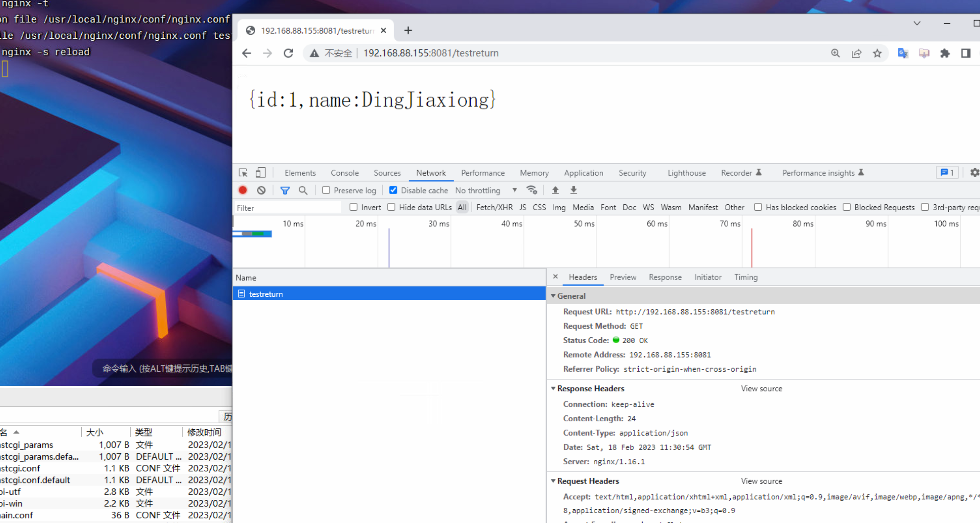This screenshot has width=980, height=523.
Task: Bookmark this page with star icon
Action: click(x=877, y=53)
